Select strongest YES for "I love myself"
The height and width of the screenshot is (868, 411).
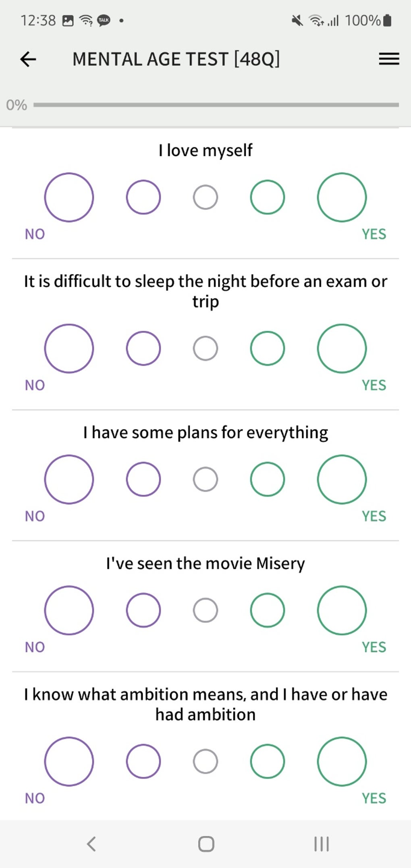click(342, 197)
